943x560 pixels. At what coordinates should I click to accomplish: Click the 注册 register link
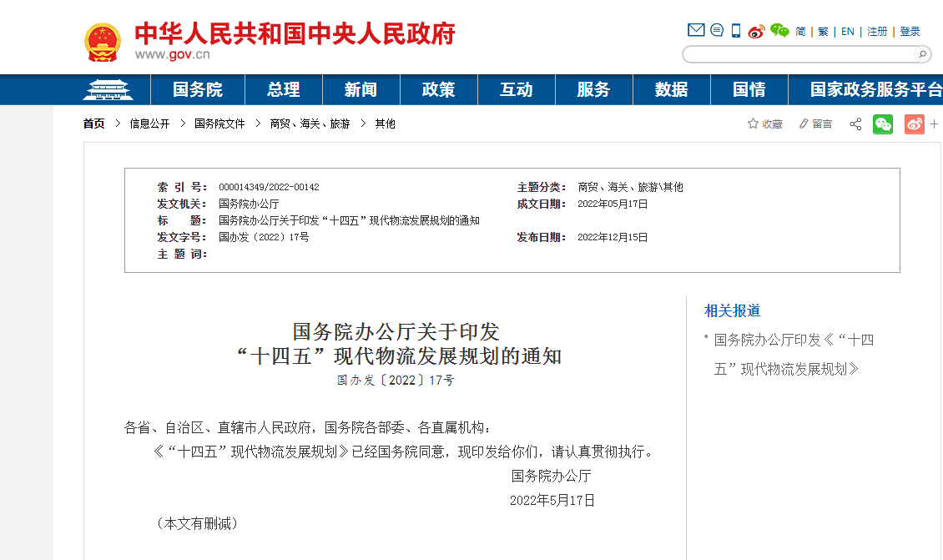[877, 31]
